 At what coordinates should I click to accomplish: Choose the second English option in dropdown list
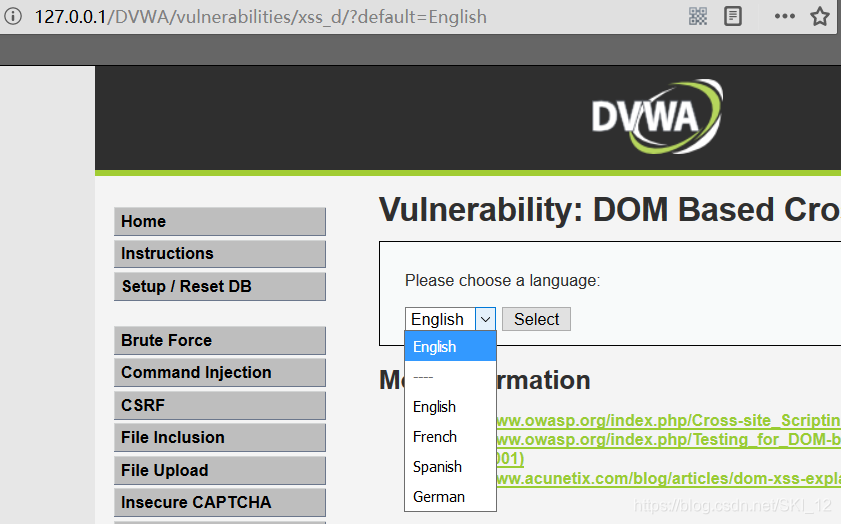coord(450,407)
